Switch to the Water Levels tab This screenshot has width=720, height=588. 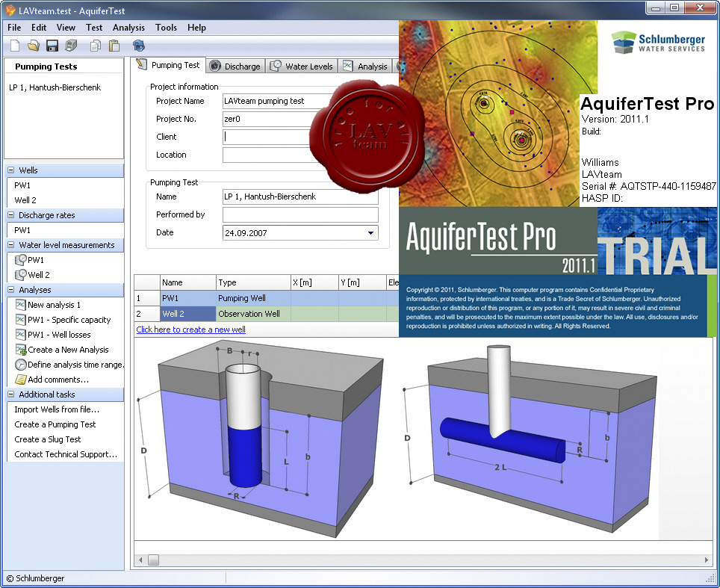point(301,66)
